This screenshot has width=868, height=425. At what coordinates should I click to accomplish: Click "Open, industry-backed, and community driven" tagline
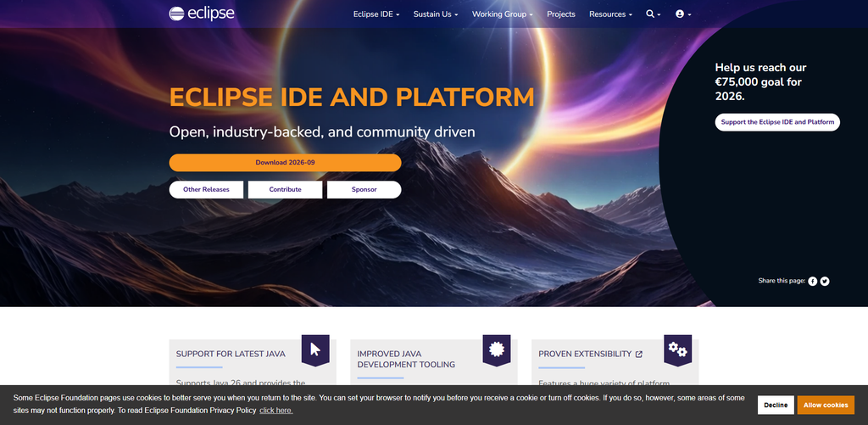click(322, 131)
